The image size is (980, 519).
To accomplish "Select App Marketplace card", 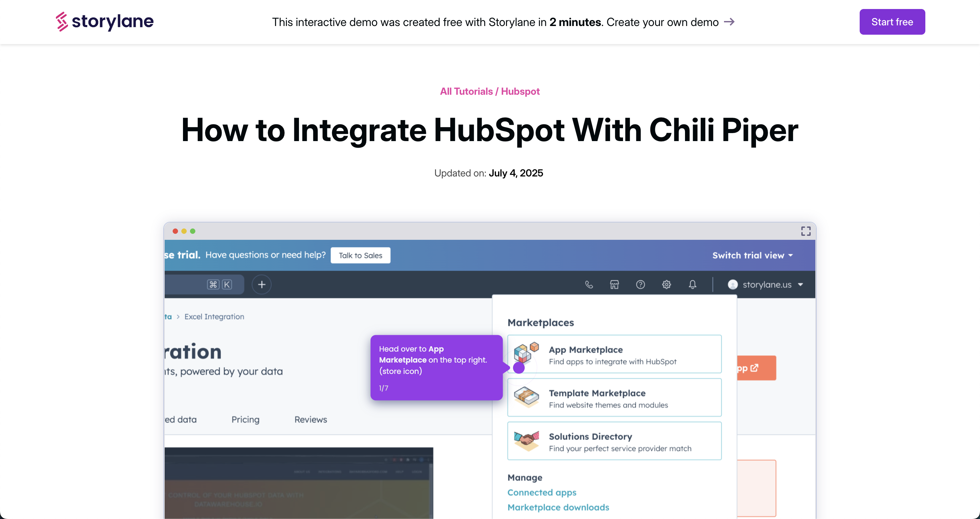I will pyautogui.click(x=614, y=354).
